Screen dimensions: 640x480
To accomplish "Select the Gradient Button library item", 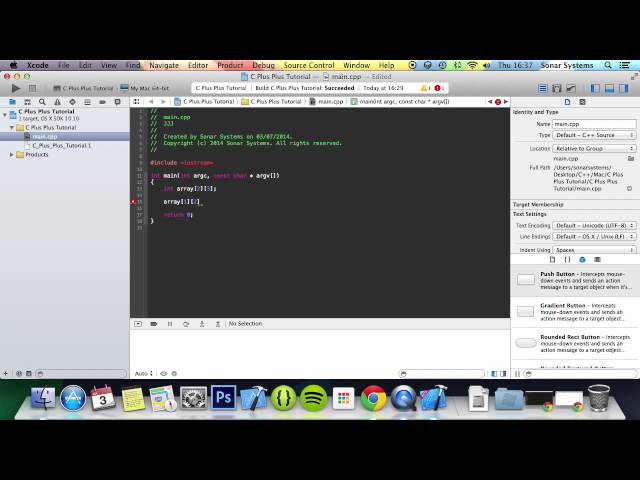I will (x=575, y=312).
